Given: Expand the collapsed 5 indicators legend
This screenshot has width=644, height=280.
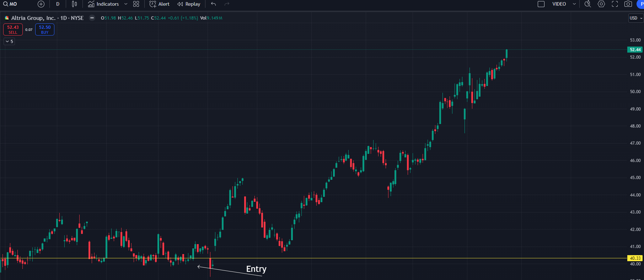Looking at the screenshot, I should pyautogui.click(x=9, y=42).
